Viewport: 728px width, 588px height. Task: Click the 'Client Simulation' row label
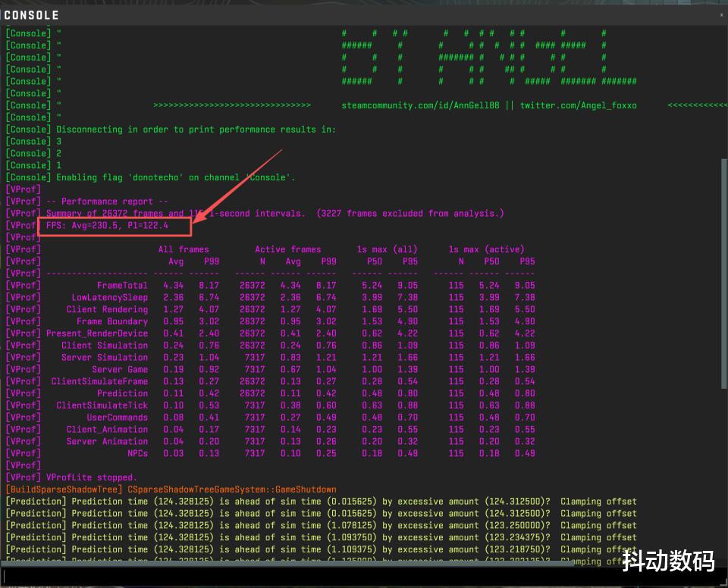tap(105, 346)
